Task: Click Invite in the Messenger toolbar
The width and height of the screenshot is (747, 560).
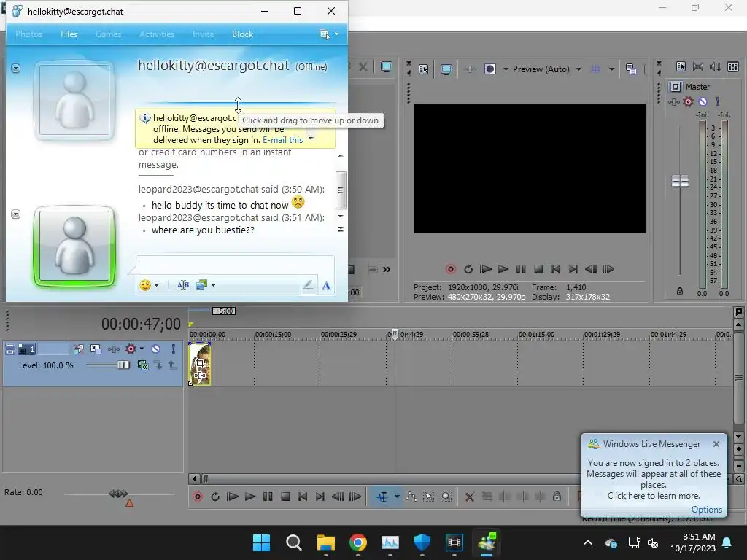Action: click(203, 34)
